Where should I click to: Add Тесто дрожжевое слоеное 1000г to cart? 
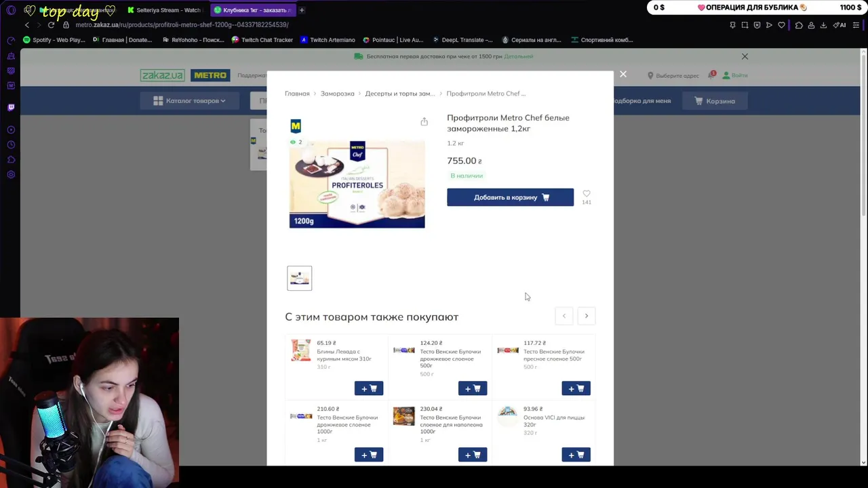pyautogui.click(x=369, y=455)
